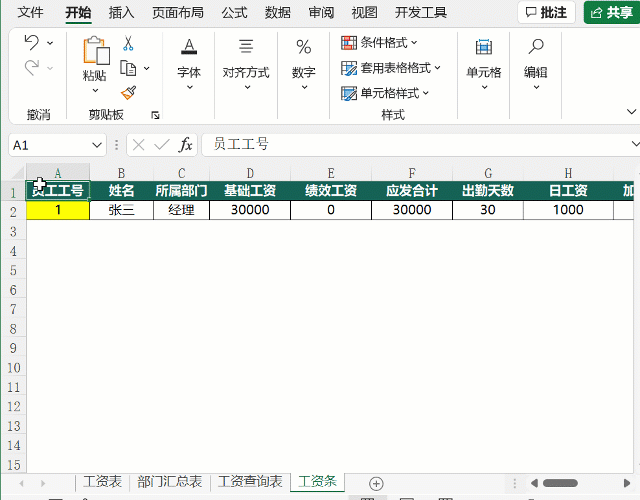Select row 5 header
The width and height of the screenshot is (640, 500).
pos(13,270)
